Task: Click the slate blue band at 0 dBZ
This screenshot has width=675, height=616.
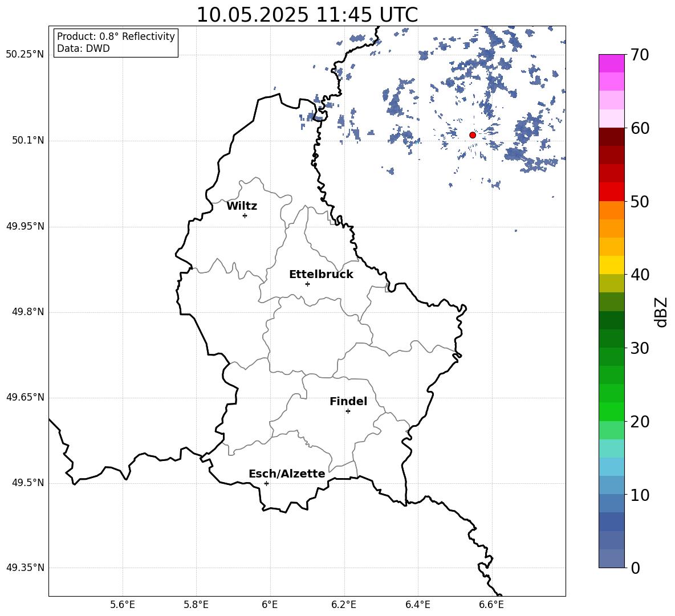Action: tap(611, 558)
